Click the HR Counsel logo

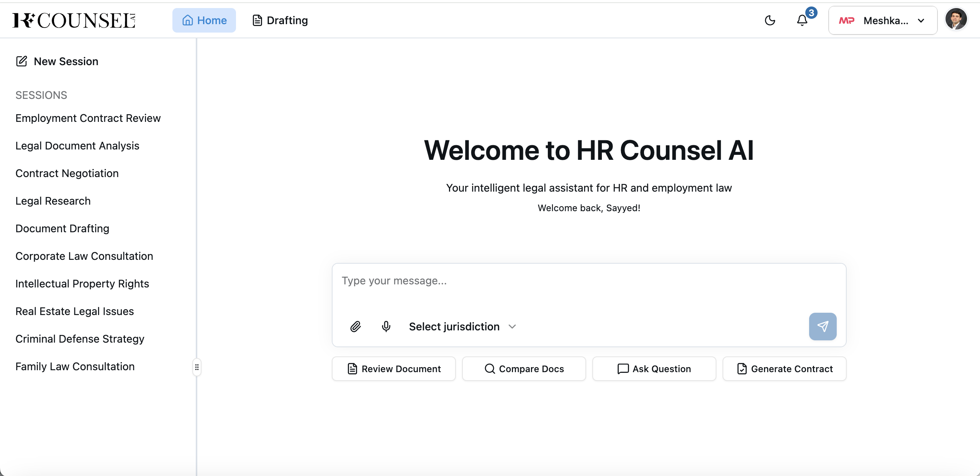coord(74,20)
